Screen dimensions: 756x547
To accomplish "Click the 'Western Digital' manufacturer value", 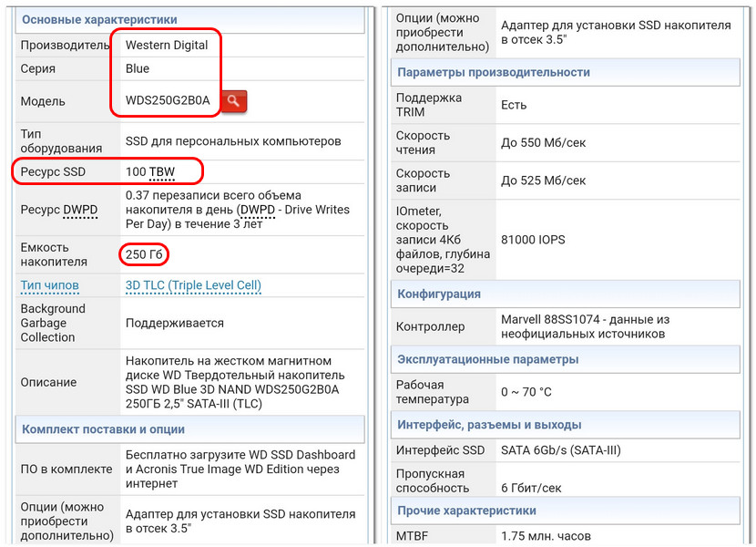I will 167,45.
